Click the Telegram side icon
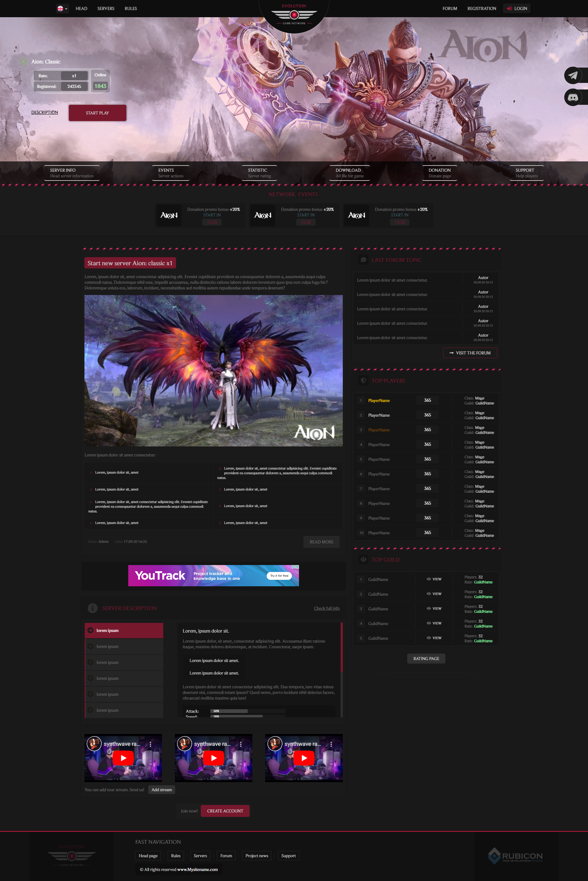Viewport: 588px width, 881px height. pos(573,75)
